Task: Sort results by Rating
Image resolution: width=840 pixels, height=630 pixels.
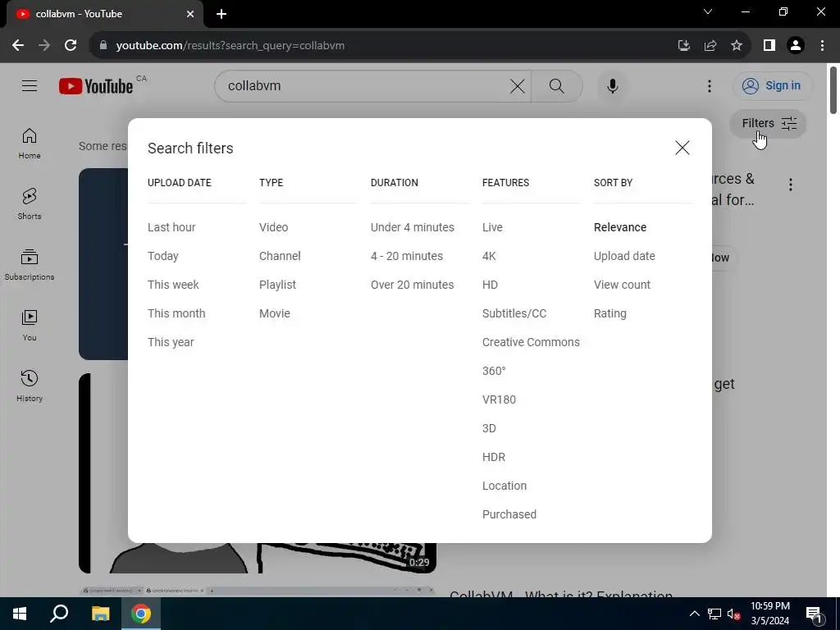Action: (x=609, y=313)
